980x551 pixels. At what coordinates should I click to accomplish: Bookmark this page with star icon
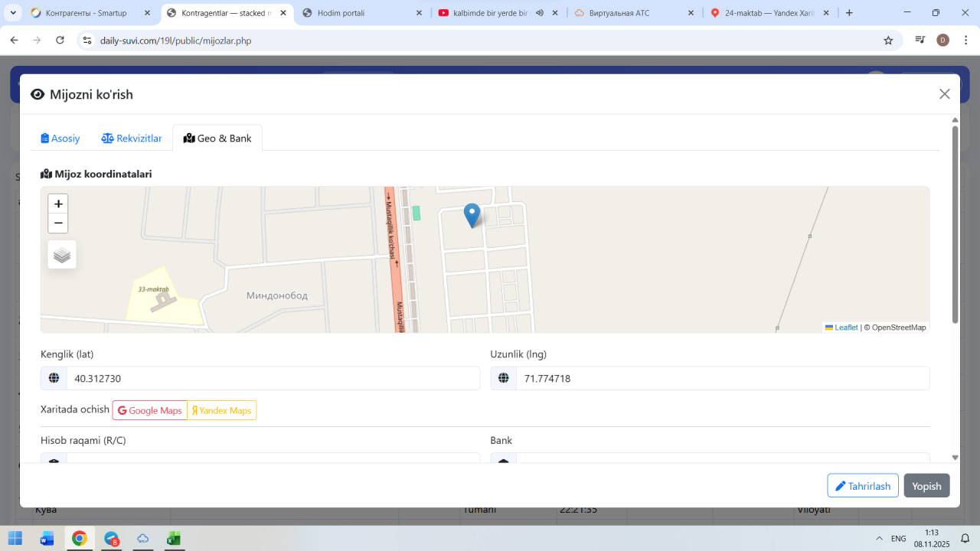[888, 41]
